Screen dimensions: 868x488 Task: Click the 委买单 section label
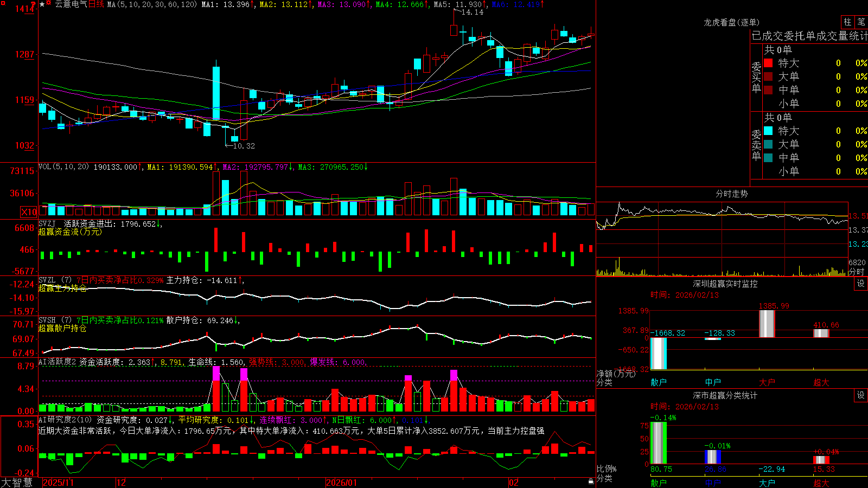pyautogui.click(x=756, y=77)
